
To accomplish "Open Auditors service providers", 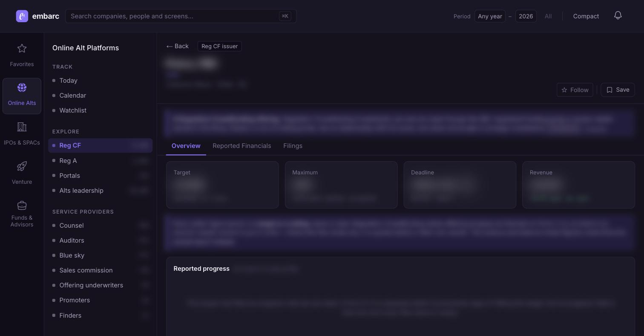I will 100,240.
